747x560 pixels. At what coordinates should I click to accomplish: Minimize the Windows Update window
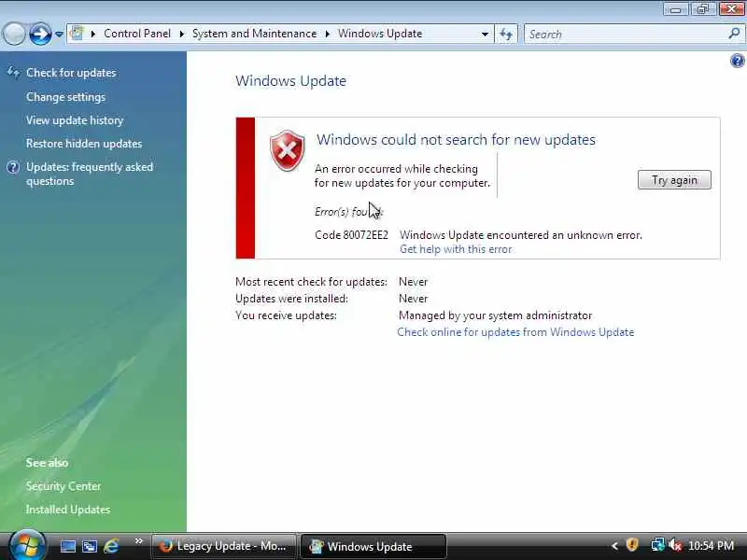click(x=675, y=9)
